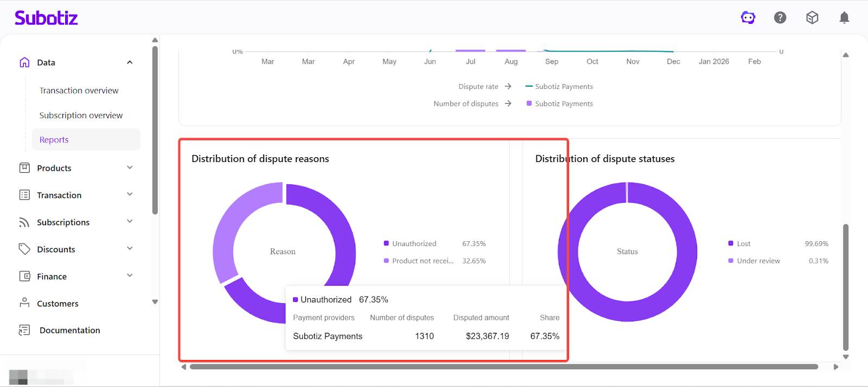Viewport: 868px width, 387px height.
Task: Click the Customers person icon
Action: (24, 303)
